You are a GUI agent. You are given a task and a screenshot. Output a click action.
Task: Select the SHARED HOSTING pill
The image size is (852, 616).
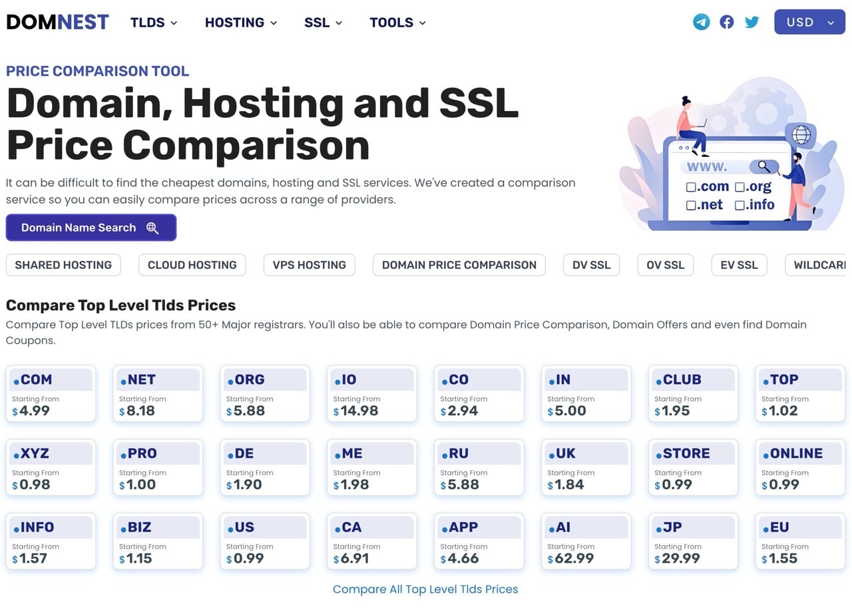click(x=63, y=265)
